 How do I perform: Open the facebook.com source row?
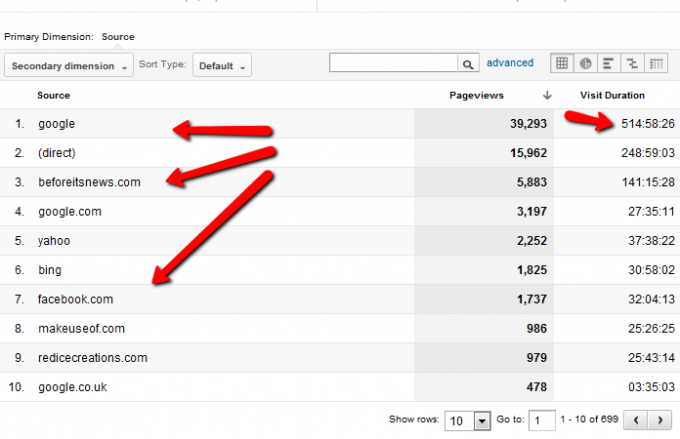point(75,299)
